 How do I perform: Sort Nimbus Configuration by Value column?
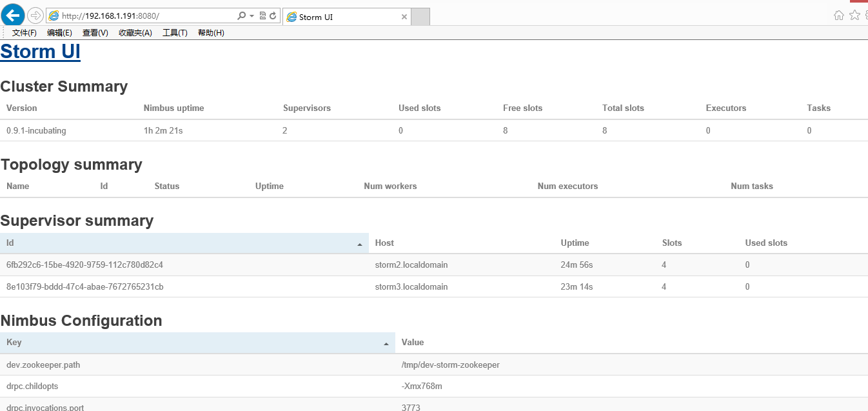coord(413,343)
